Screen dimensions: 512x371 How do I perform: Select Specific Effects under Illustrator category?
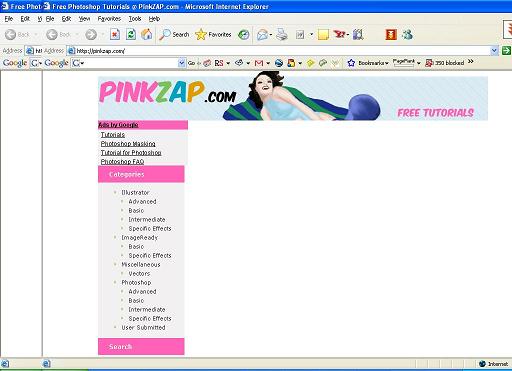150,229
